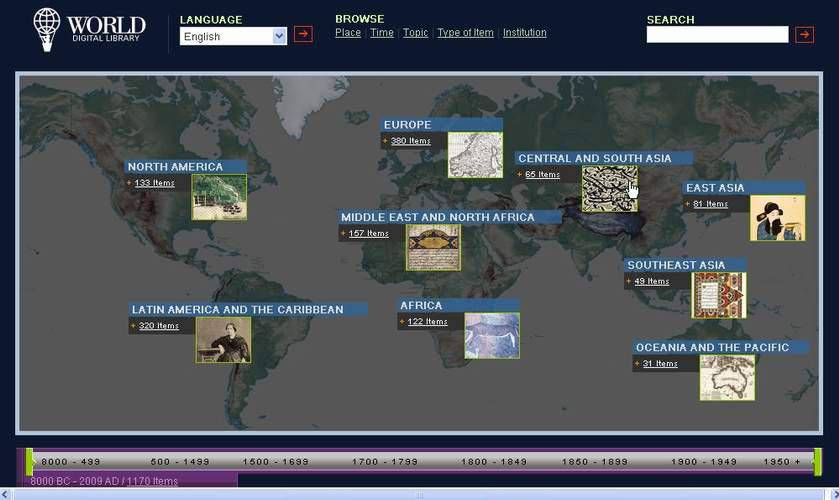839x500 pixels.
Task: Open the Southeast Asia 49 Items link
Action: pos(651,281)
